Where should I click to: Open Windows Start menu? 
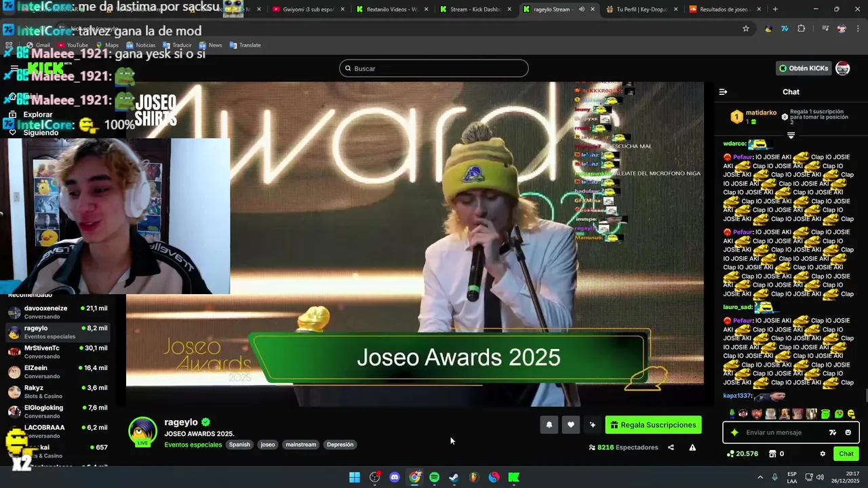tap(355, 477)
